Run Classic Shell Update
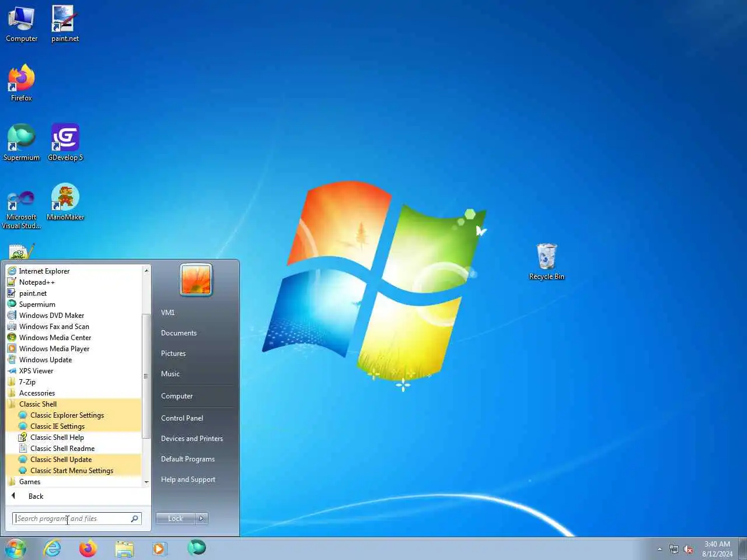The height and width of the screenshot is (560, 747). tap(74, 459)
